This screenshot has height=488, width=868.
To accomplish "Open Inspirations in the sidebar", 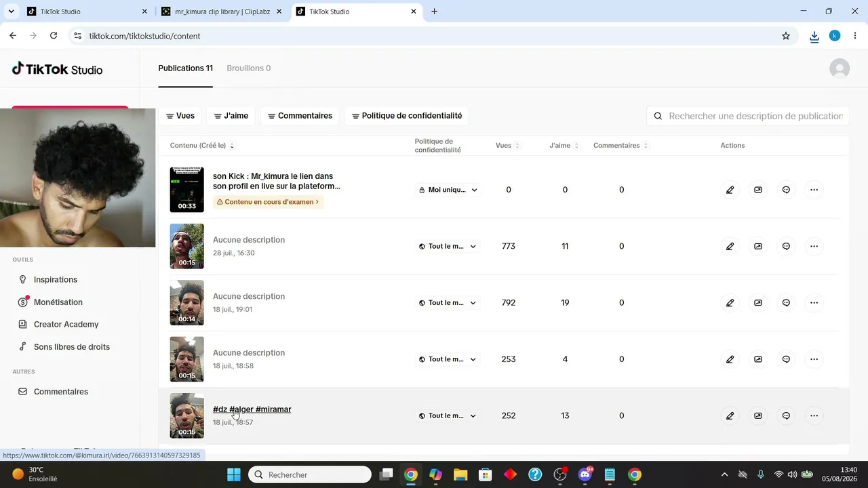I will click(x=56, y=279).
